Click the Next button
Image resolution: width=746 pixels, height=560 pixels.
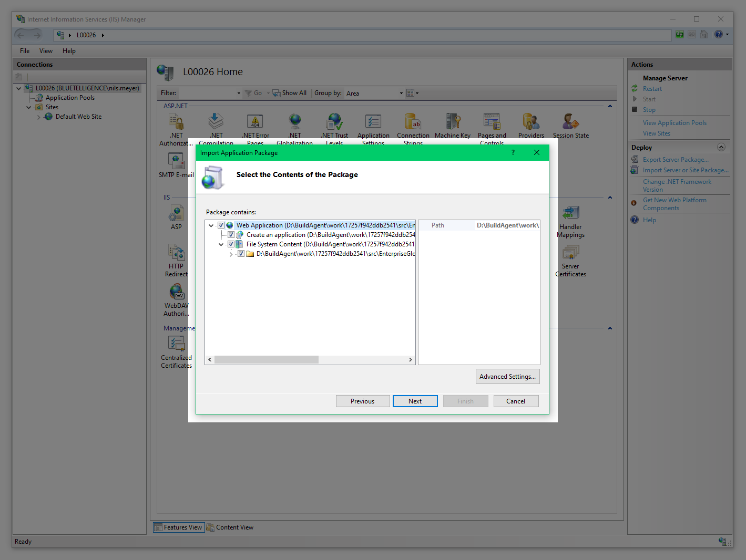(415, 401)
